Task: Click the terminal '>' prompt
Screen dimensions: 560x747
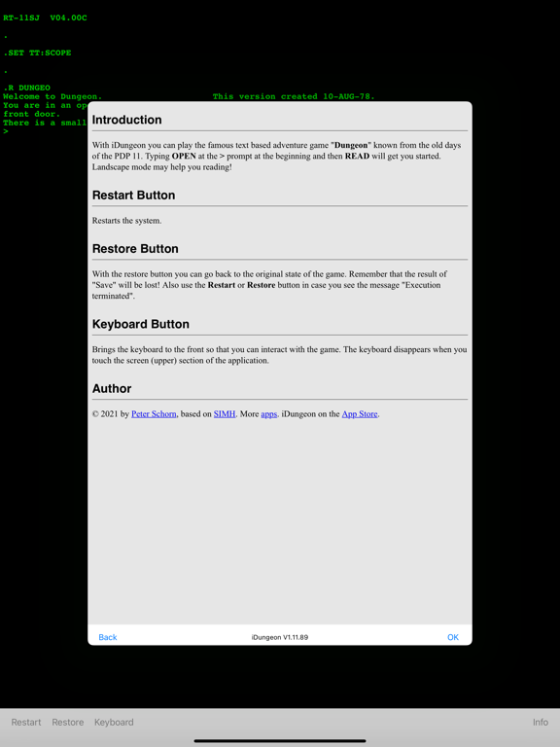Action: (x=6, y=131)
